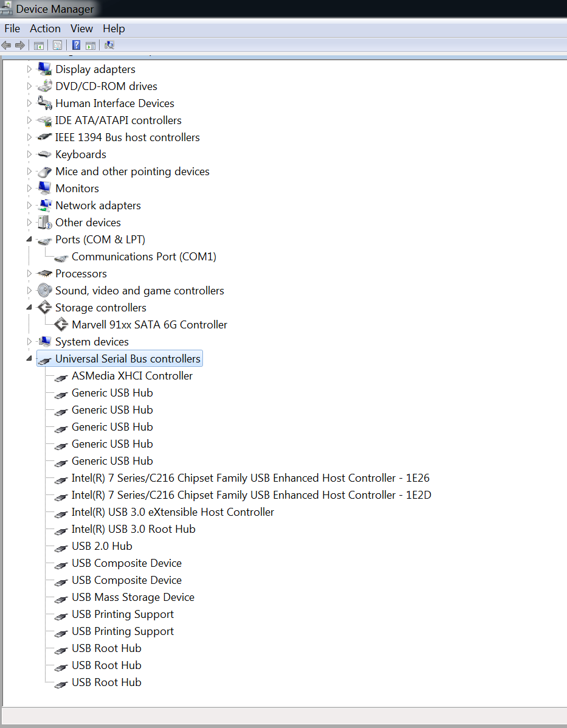Open the Action menu

(x=45, y=29)
